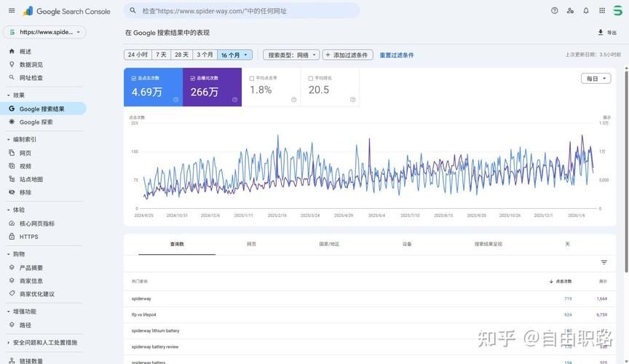Select the 28 天 range
Screen dimensions: 629x364
[x=181, y=55]
